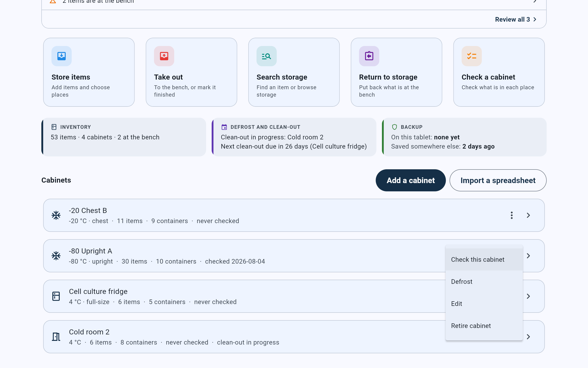Screen dimensions: 588x368
Task: Click the Check a cabinet checklist icon
Action: tap(472, 56)
